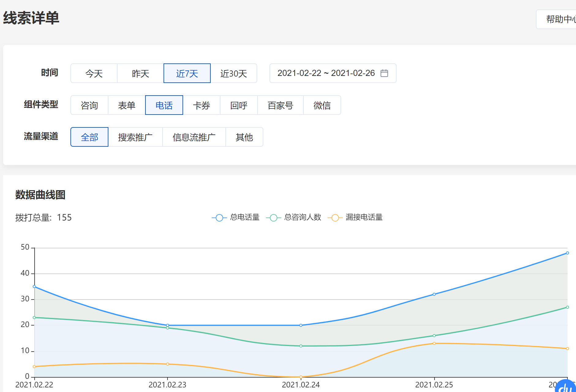Screen dimensions: 576x392
Task: Choose the 微信 component type
Action: point(322,105)
